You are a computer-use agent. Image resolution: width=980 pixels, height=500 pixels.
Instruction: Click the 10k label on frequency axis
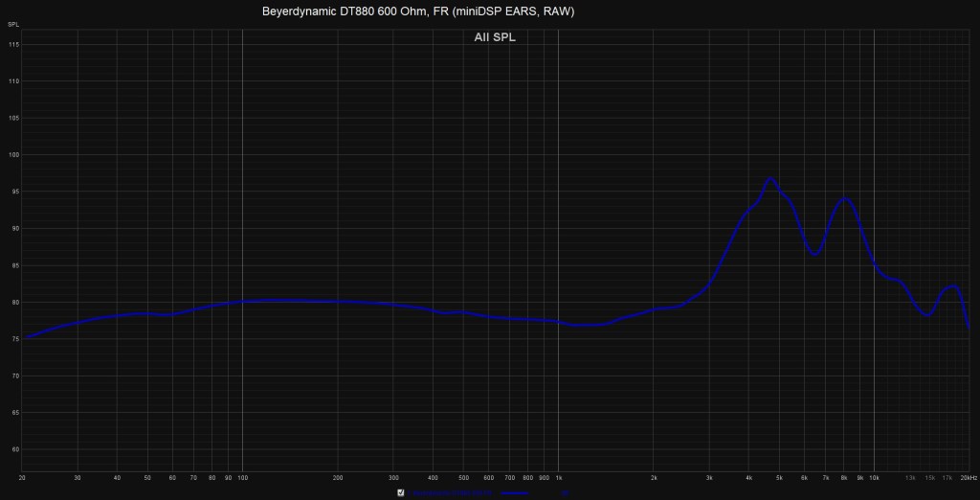pos(874,476)
